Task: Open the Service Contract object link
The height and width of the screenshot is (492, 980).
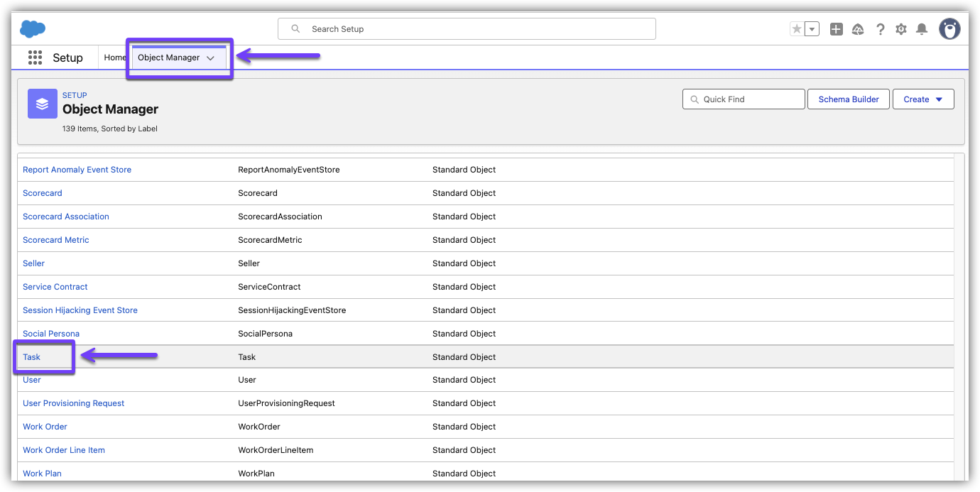Action: (x=55, y=287)
